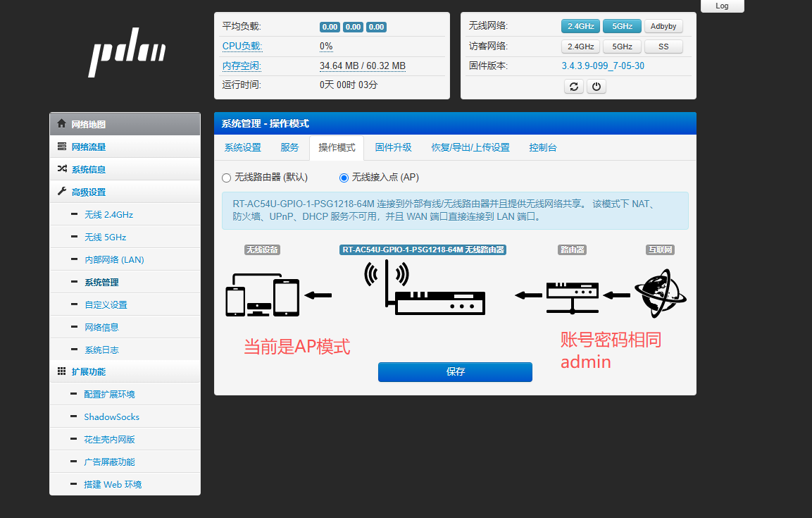Click the power/reboot icon button
The width and height of the screenshot is (812, 518).
[x=596, y=87]
